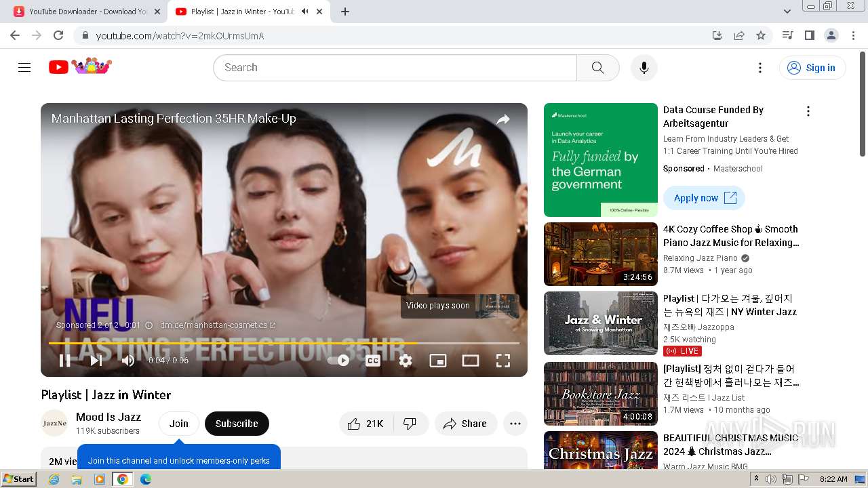The image size is (868, 488).
Task: Launch Internet Explorer from taskbar
Action: pos(54,479)
